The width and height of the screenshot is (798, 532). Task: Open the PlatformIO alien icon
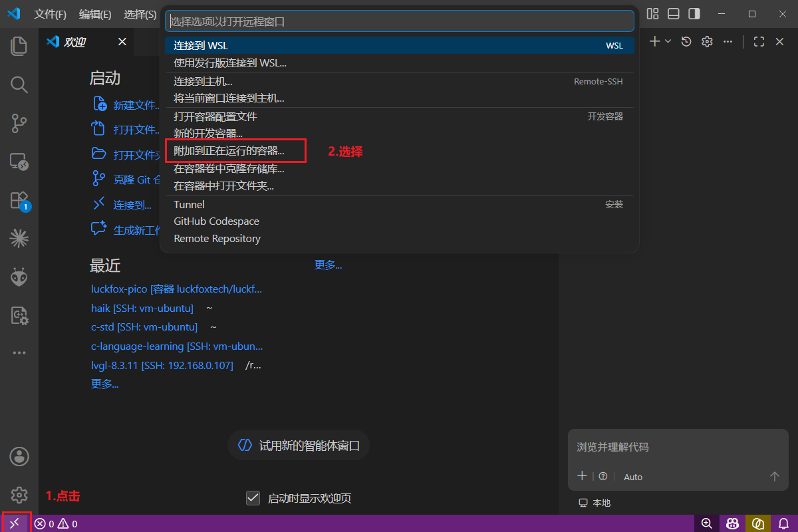point(19,277)
